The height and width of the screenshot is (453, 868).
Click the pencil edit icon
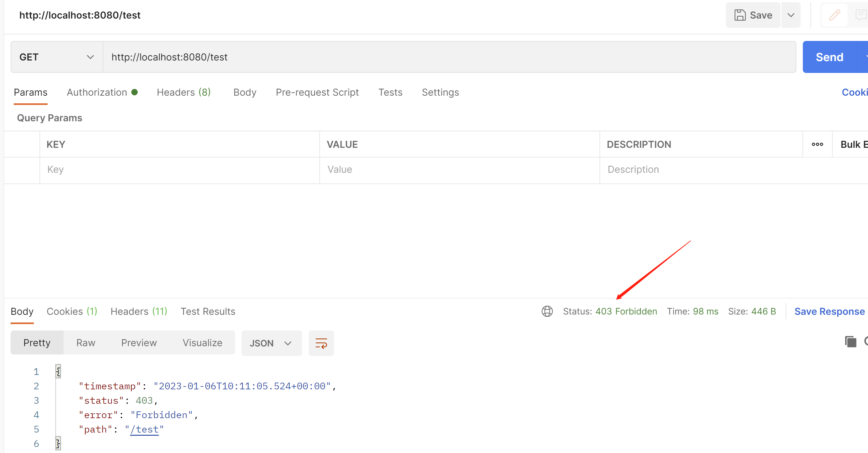pos(834,15)
